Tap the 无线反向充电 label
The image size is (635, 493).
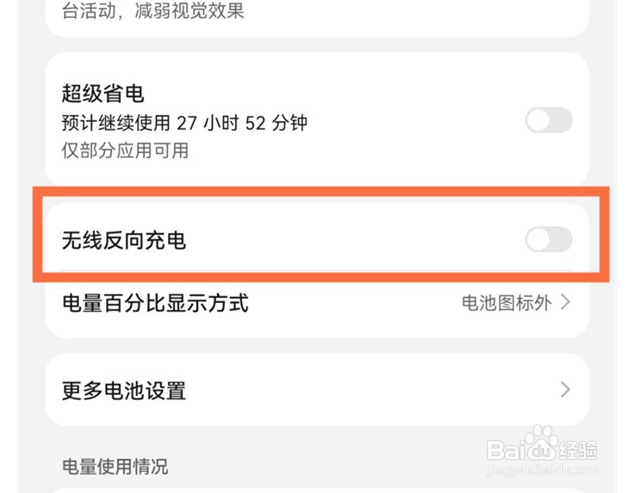point(124,240)
